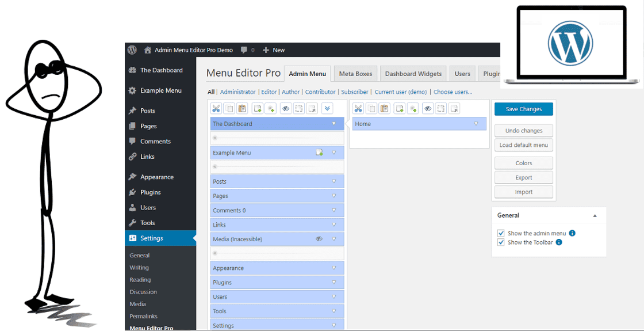Click Copy in the left menu toolbar
This screenshot has width=644, height=331.
tap(229, 109)
